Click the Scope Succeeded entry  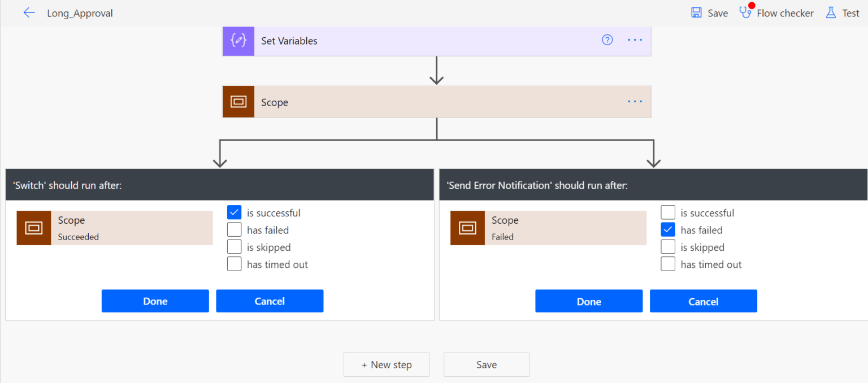click(x=115, y=228)
